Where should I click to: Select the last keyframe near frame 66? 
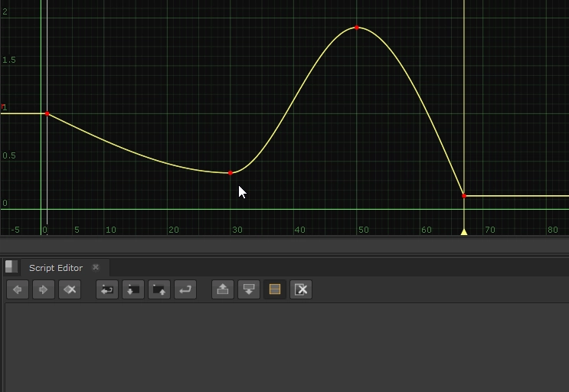point(464,196)
